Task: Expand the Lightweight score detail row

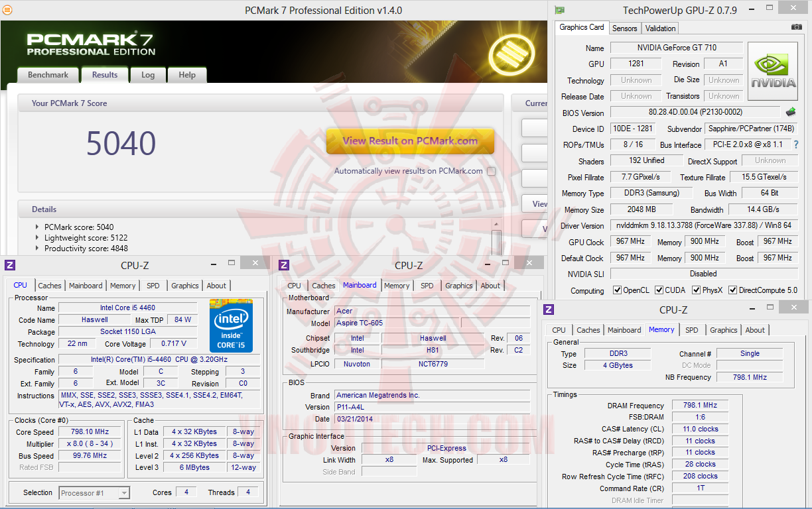Action: tap(37, 237)
